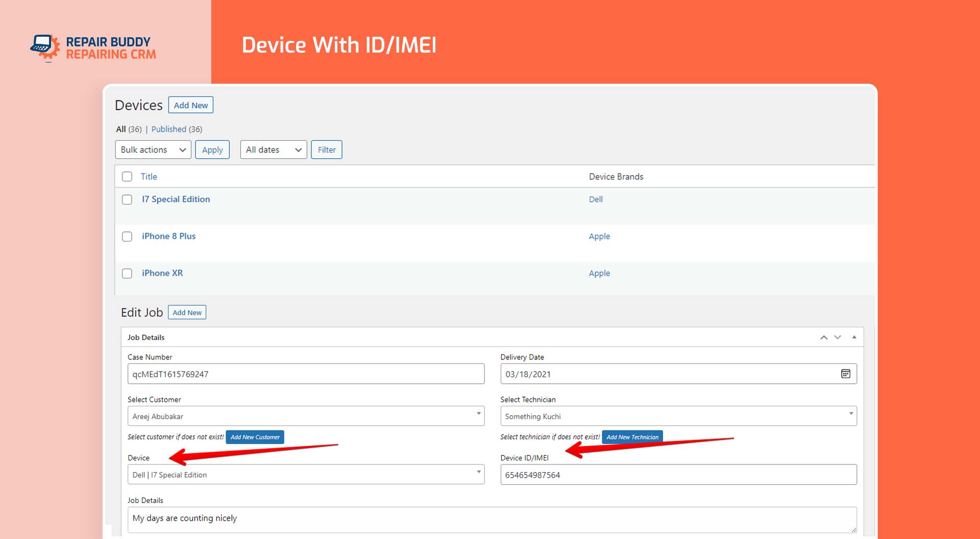This screenshot has height=539, width=980.
Task: Check the iPhone 8 Plus row checkbox
Action: [127, 236]
